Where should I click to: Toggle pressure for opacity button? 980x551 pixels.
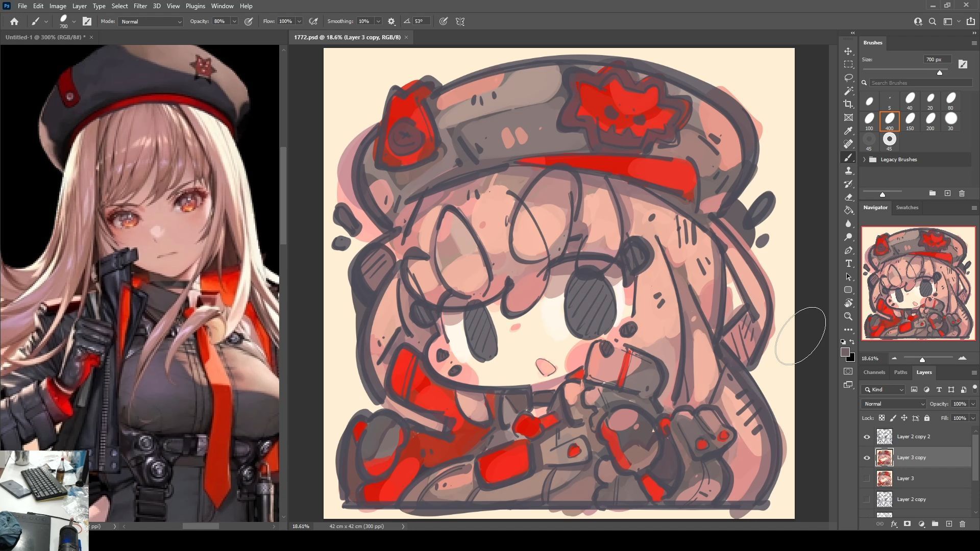pos(249,21)
